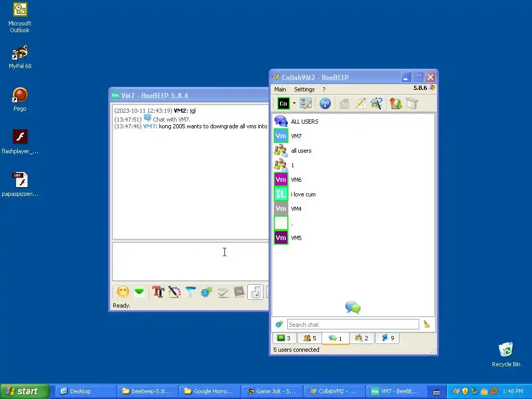Select the group chat named '1'
This screenshot has height=399, width=532.
pyautogui.click(x=353, y=165)
